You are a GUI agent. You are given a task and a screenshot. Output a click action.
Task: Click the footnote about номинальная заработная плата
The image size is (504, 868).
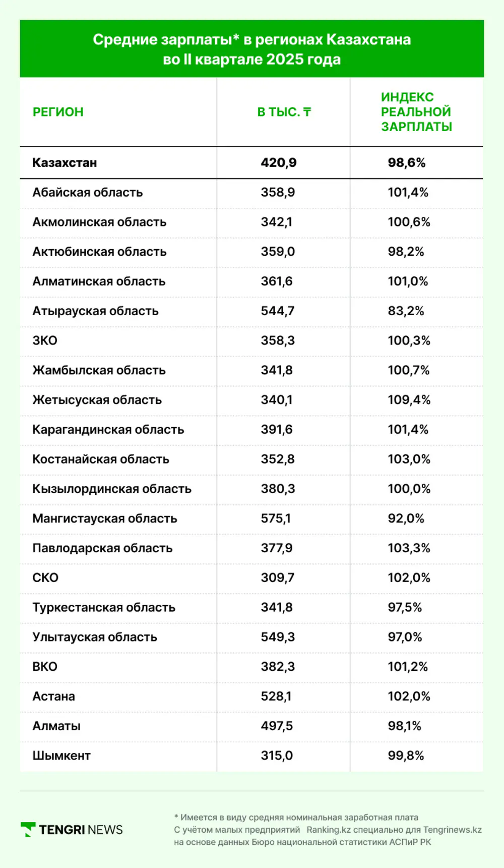pos(296,817)
